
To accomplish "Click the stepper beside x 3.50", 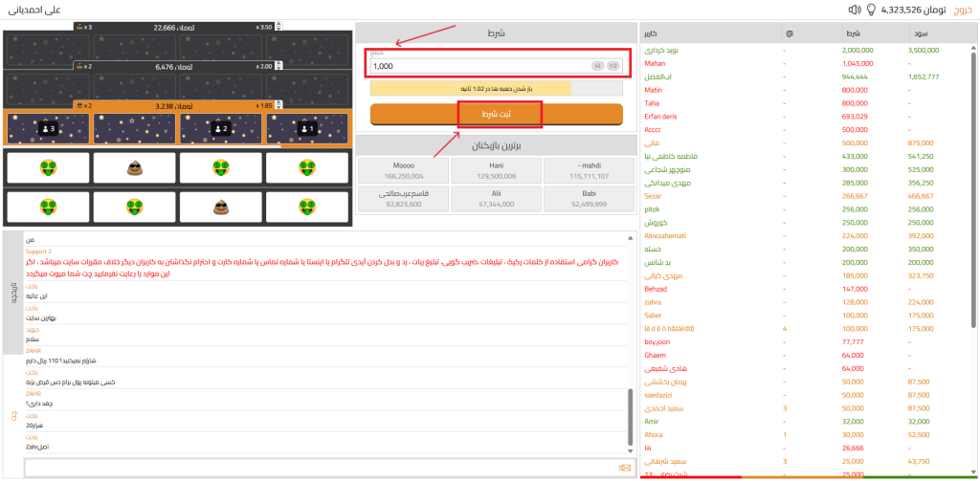I will 278,27.
